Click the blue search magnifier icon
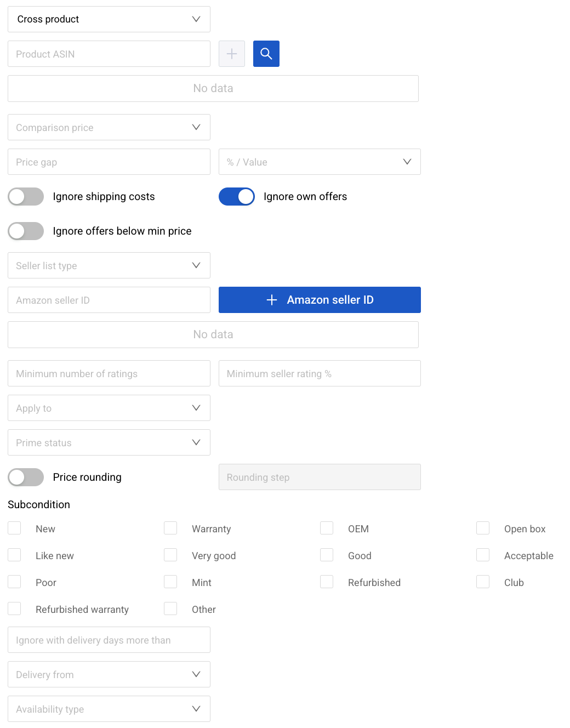570x728 pixels. [x=266, y=54]
